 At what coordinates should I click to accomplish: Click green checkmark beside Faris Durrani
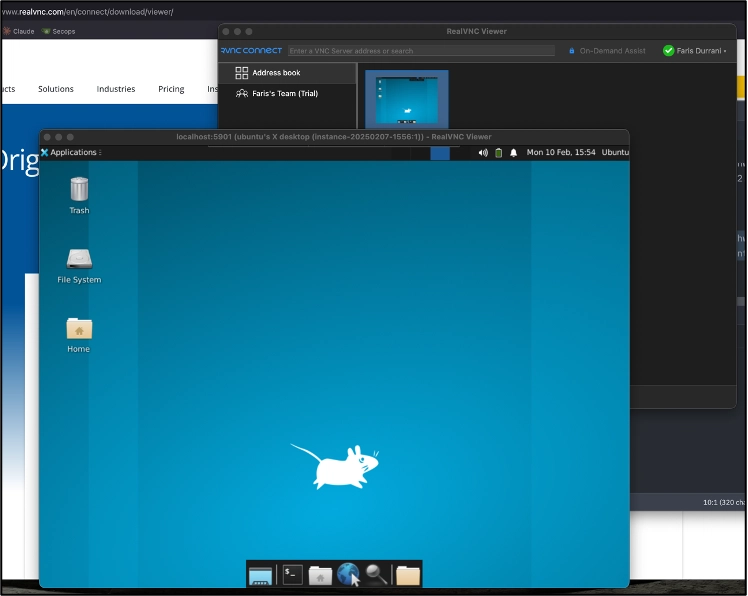(x=668, y=51)
